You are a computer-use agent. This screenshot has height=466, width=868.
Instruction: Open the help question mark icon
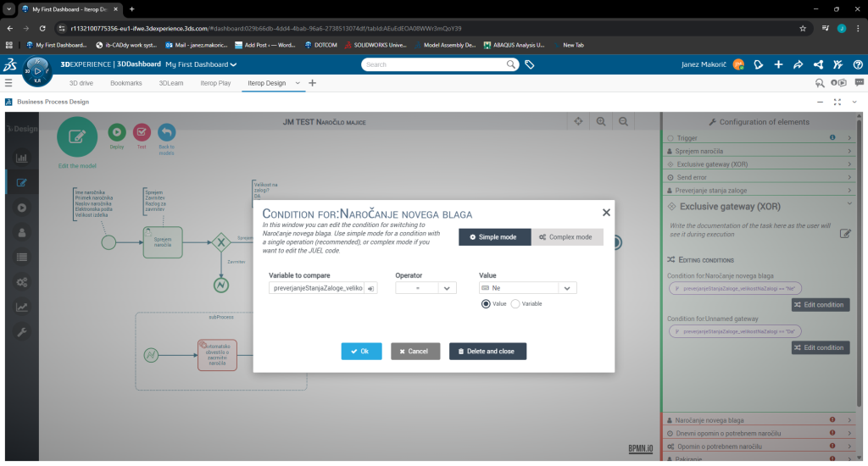[x=858, y=64]
